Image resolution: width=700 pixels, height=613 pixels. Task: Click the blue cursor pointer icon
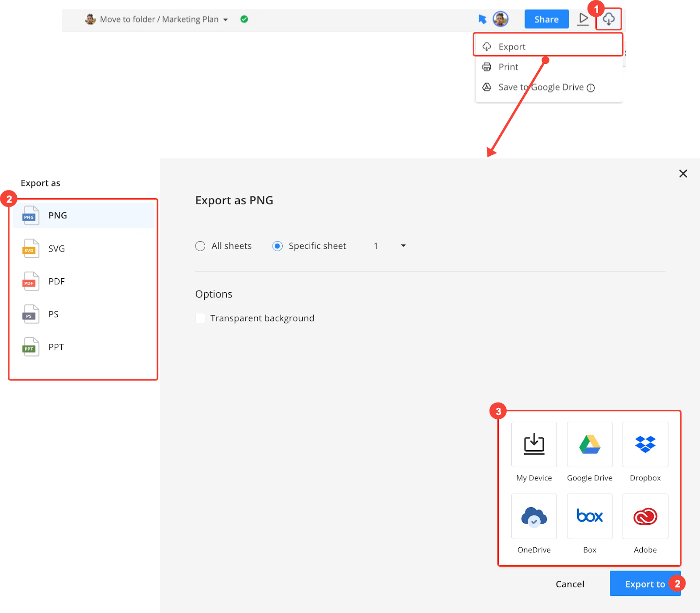pyautogui.click(x=482, y=19)
